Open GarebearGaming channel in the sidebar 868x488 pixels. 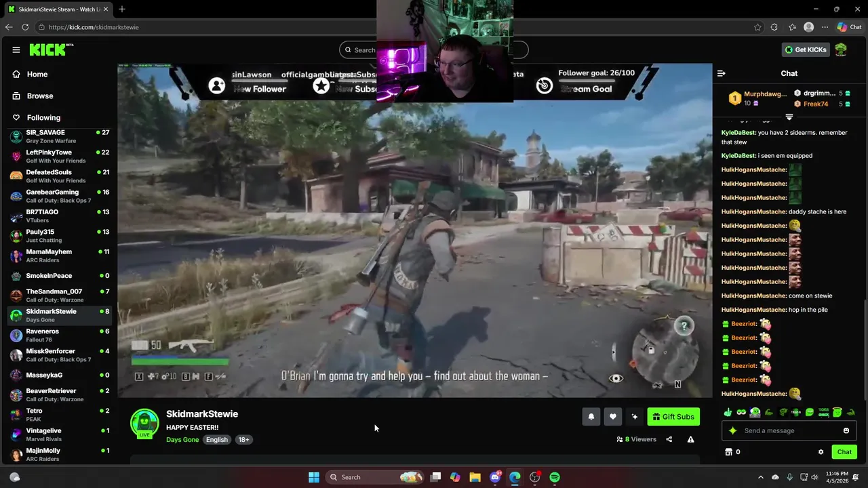tap(58, 196)
